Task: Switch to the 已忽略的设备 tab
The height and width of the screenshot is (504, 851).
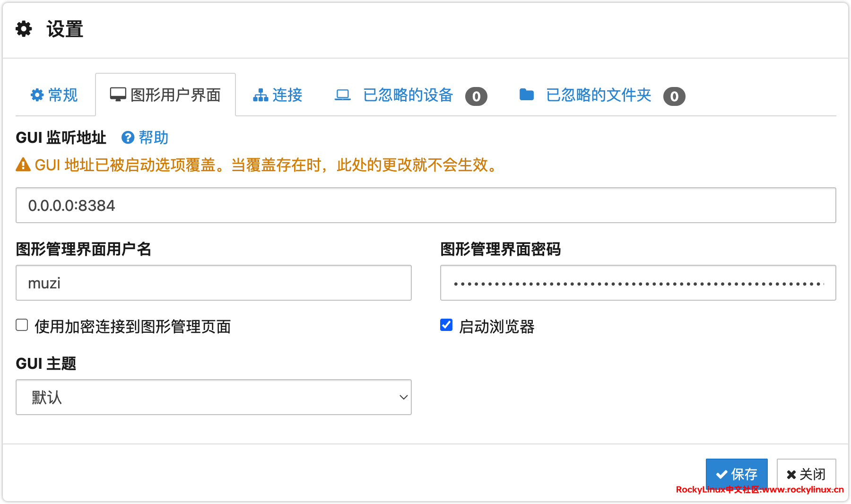Action: [x=408, y=95]
